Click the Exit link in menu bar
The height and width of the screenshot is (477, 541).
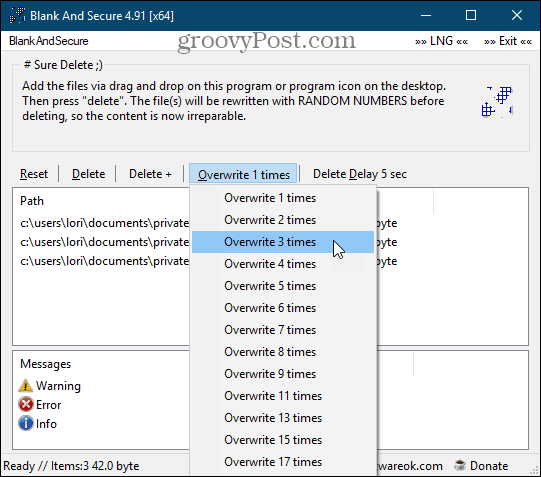pyautogui.click(x=508, y=41)
